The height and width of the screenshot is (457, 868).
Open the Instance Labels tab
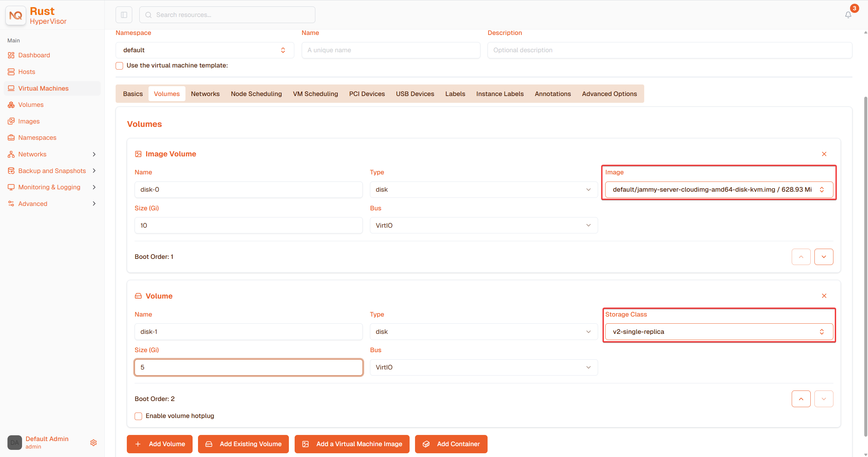[500, 94]
